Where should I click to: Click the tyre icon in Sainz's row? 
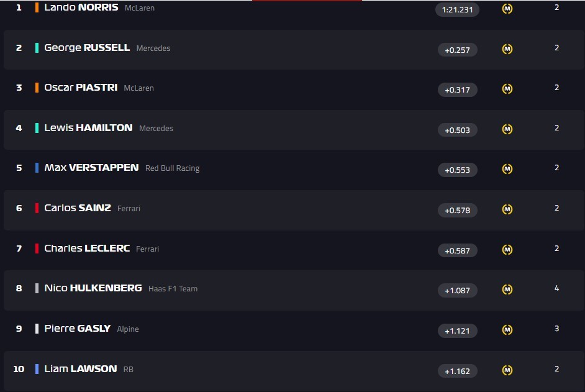pos(507,209)
